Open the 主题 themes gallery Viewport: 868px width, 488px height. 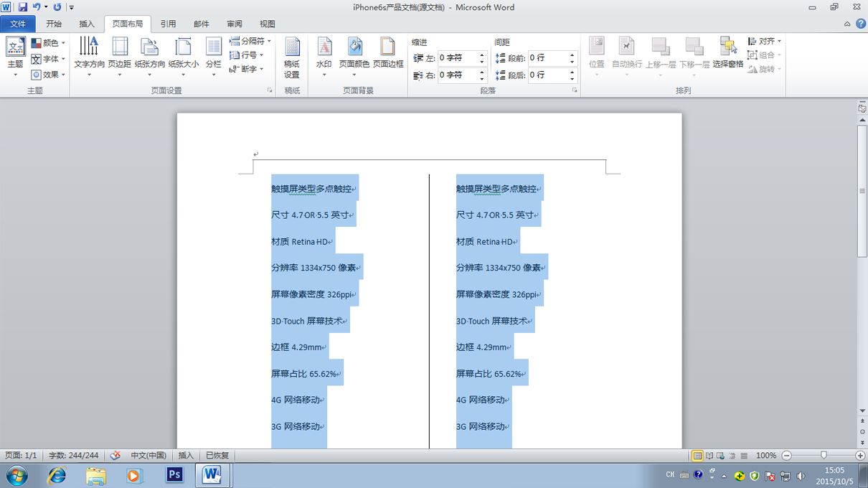[x=15, y=57]
